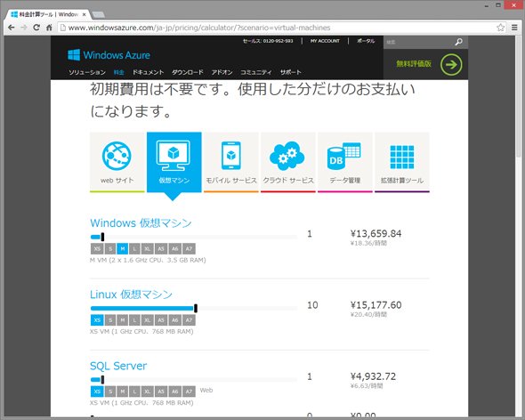The height and width of the screenshot is (420, 525).
Task: Select A7 size for Linux 仮想マシン
Action: [189, 319]
